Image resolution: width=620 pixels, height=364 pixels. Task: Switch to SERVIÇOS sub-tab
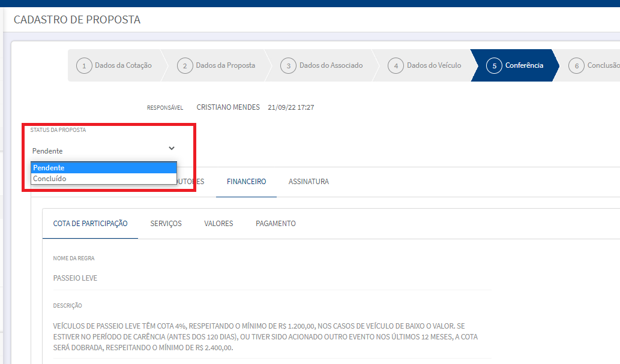coord(166,224)
